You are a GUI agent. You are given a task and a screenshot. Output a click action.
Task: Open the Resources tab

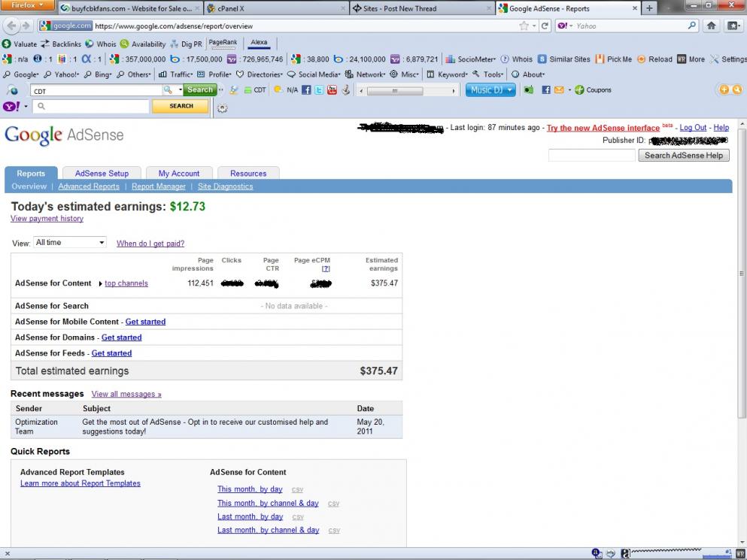tap(248, 174)
